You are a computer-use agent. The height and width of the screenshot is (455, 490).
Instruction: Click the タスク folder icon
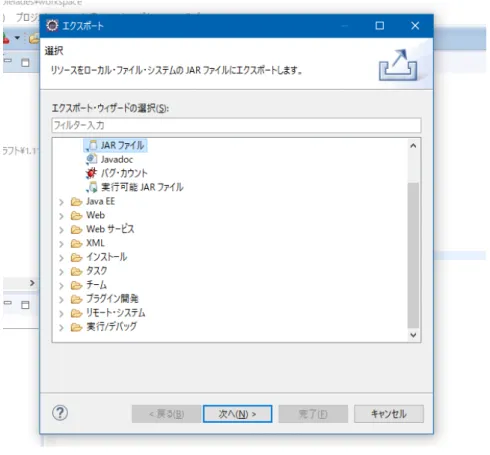pos(76,272)
